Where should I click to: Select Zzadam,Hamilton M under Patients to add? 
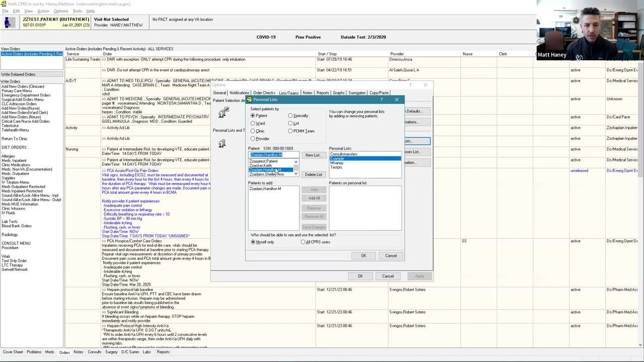[265, 189]
